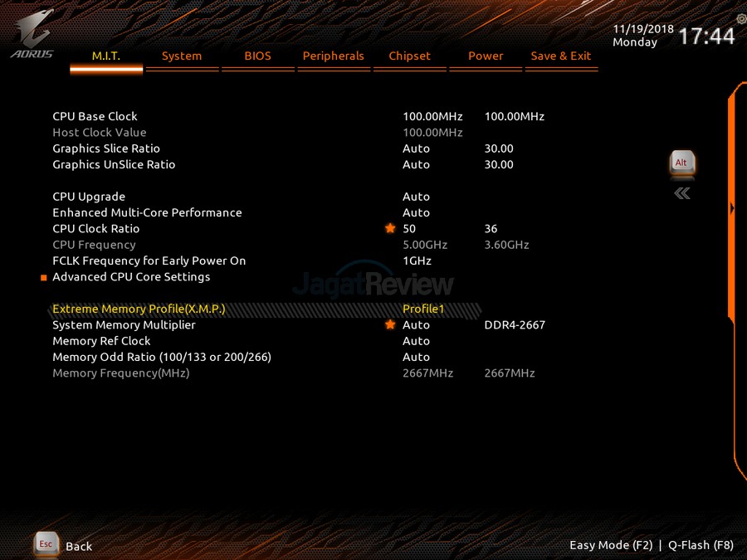The image size is (747, 560).
Task: Select Extreme Memory Profile(X.M.P.) row
Action: [265, 309]
